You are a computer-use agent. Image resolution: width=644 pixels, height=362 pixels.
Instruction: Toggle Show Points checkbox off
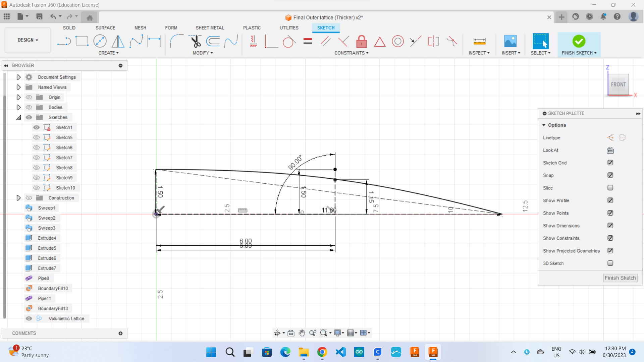click(610, 213)
